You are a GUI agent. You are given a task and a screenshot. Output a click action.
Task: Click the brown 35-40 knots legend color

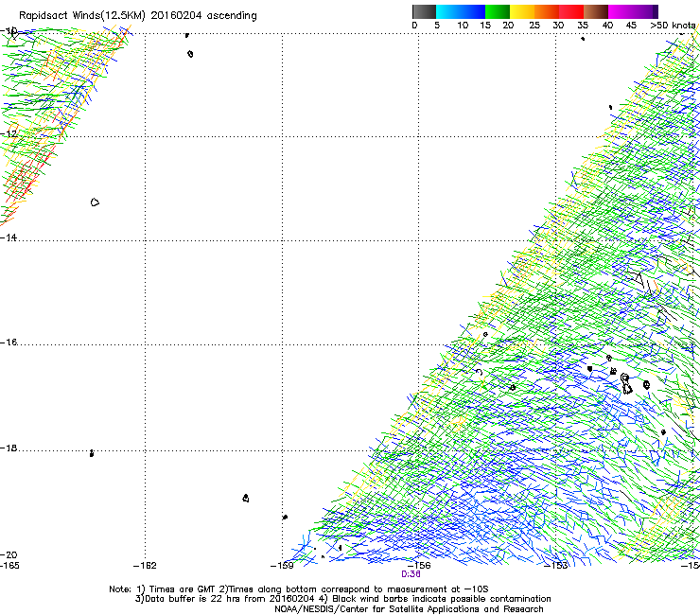(x=596, y=11)
